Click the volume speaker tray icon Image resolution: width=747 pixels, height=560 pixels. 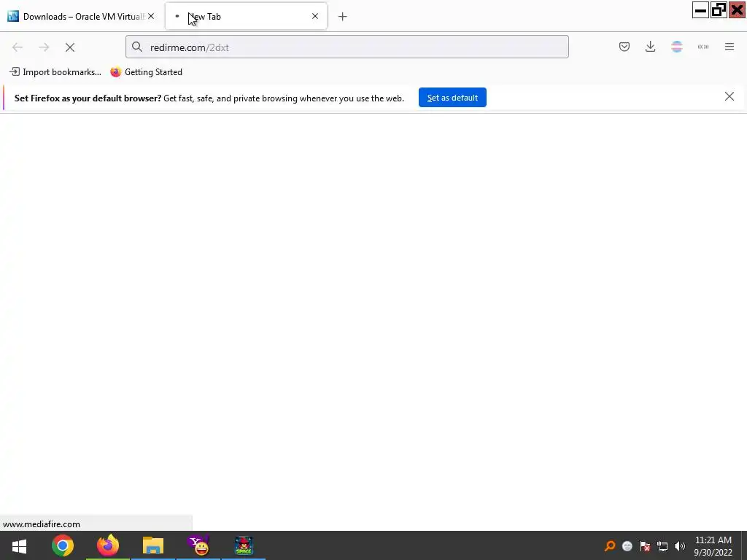tap(680, 546)
